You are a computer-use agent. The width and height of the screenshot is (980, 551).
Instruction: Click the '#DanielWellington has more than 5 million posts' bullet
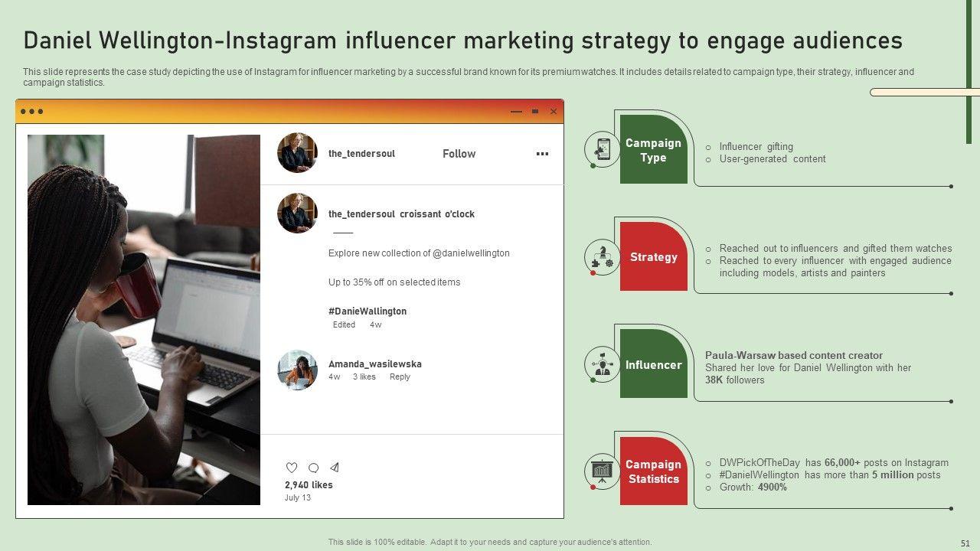point(830,475)
